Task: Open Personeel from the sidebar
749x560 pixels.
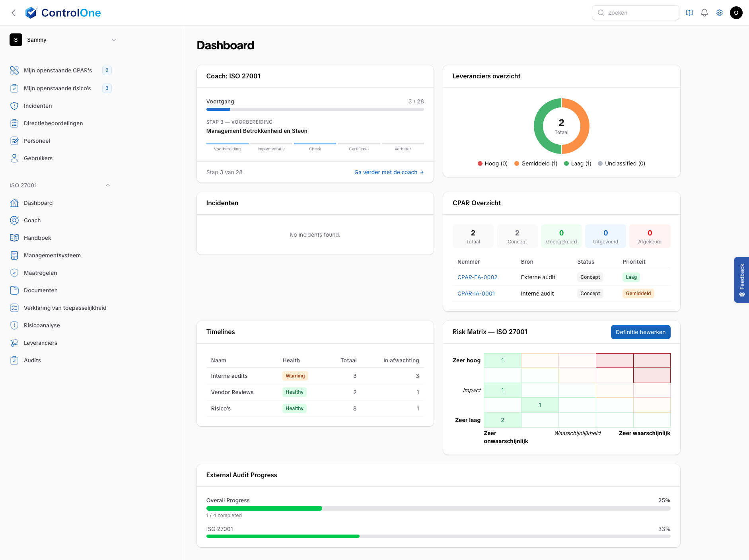Action: point(37,141)
